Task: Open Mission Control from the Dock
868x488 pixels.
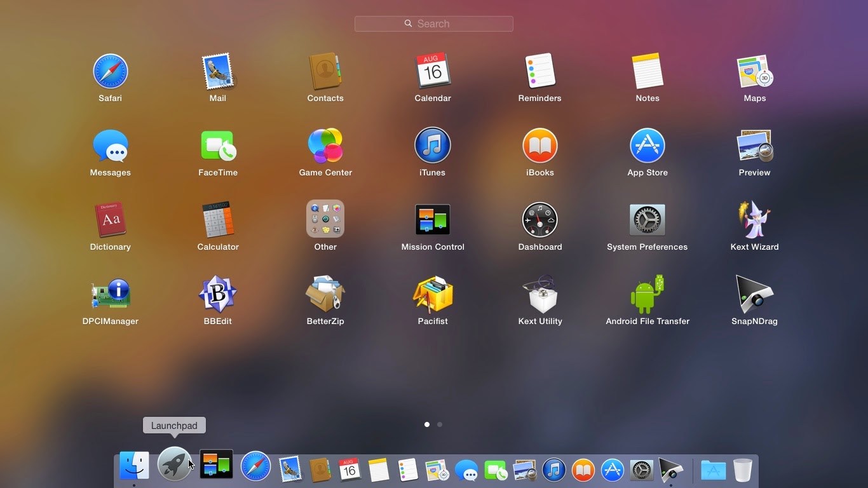Action: [216, 464]
